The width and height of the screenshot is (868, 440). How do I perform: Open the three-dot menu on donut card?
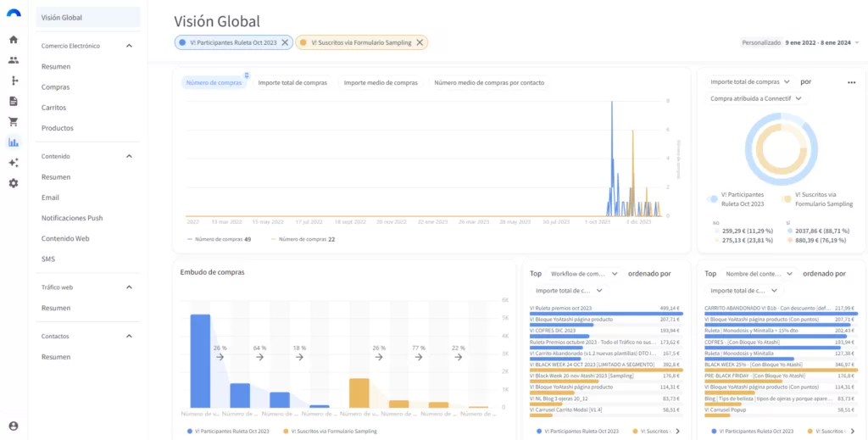point(851,82)
